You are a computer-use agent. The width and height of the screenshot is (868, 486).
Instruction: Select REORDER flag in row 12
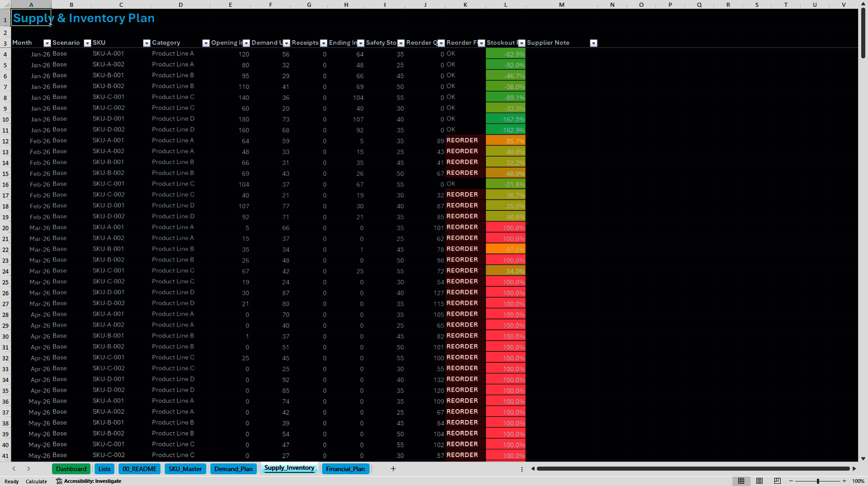click(x=465, y=140)
